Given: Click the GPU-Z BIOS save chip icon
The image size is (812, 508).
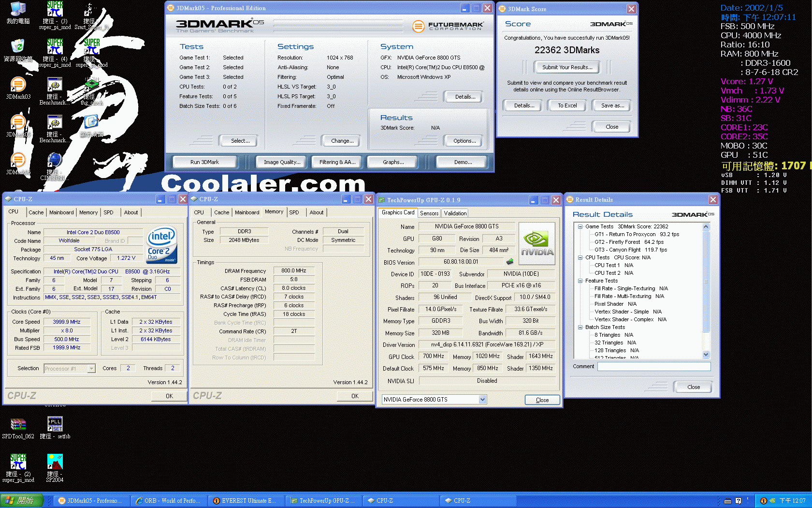Looking at the screenshot, I should (x=510, y=262).
